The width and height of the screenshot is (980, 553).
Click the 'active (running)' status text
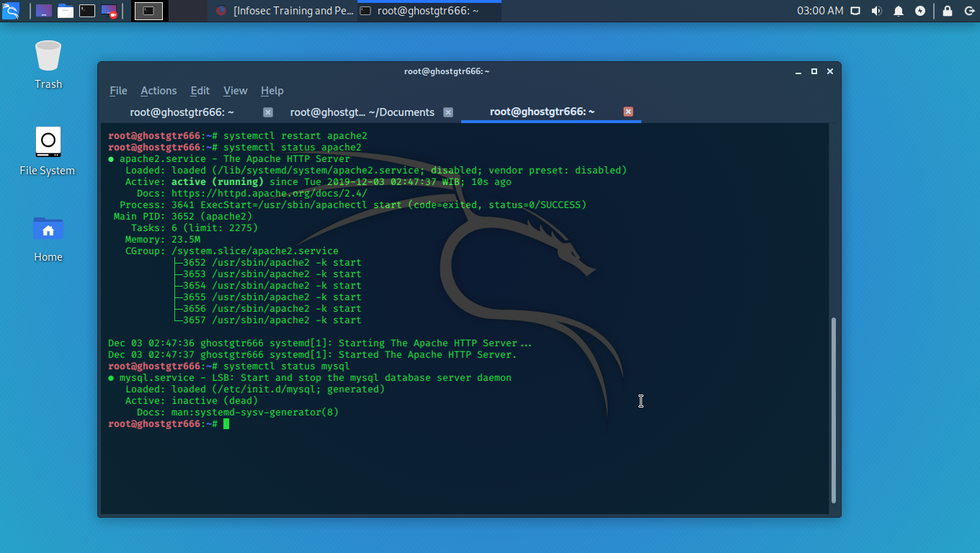pos(218,181)
